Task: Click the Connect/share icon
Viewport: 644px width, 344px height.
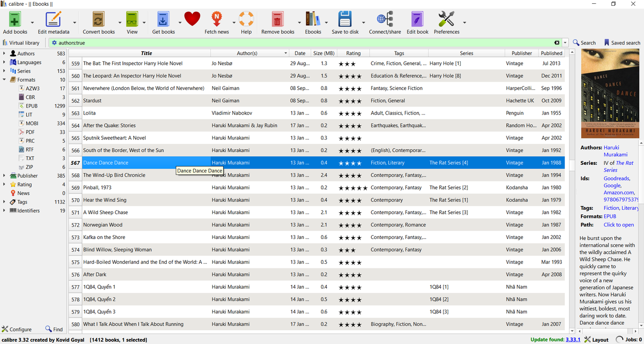Action: tap(385, 20)
